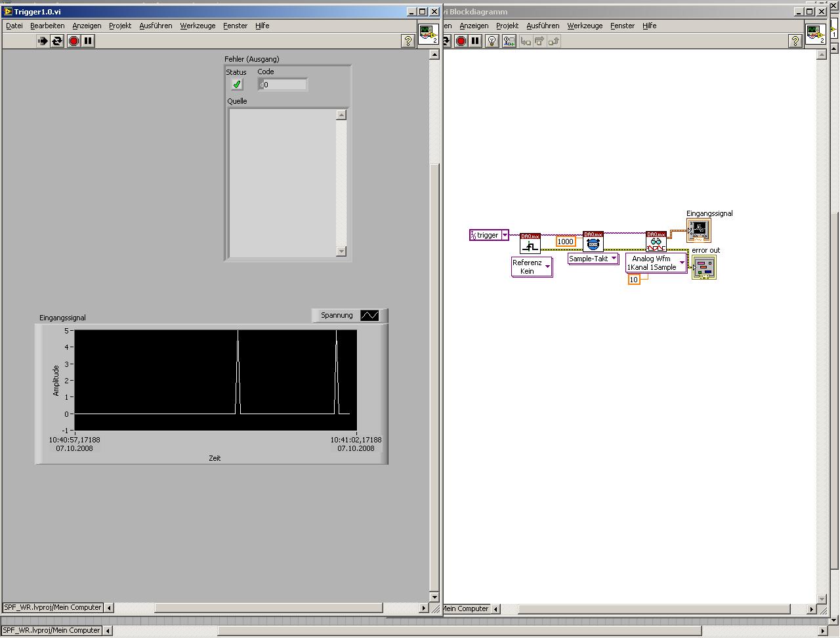
Task: Close the Blockdiagramm window
Action: (821, 12)
